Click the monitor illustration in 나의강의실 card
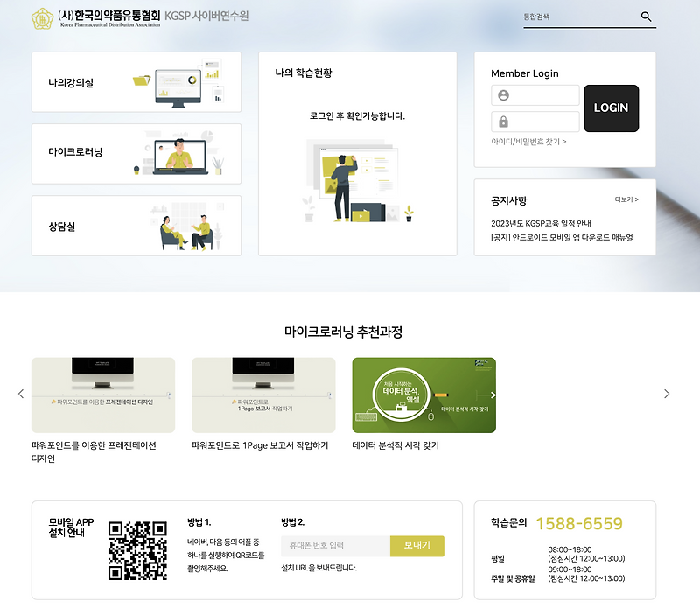 (x=177, y=84)
